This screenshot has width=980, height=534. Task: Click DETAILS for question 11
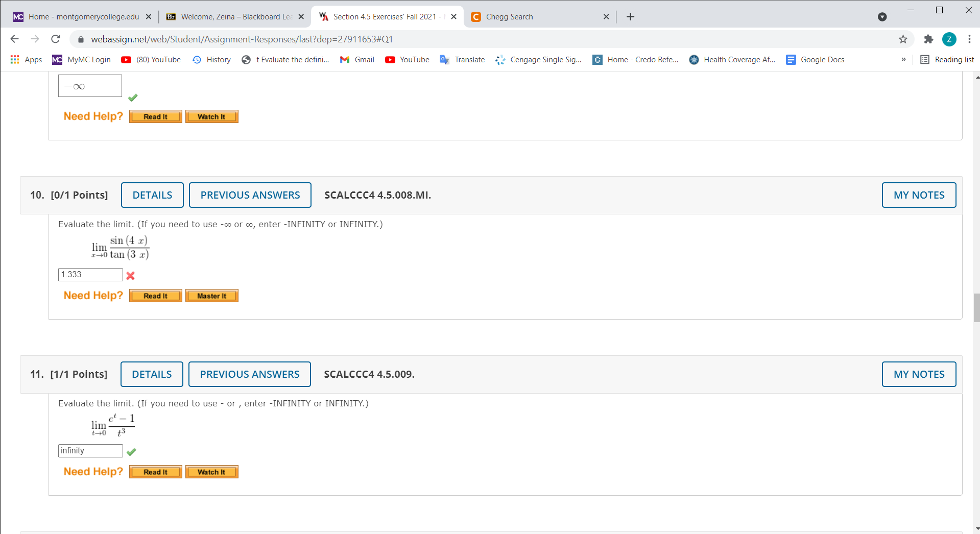[152, 374]
